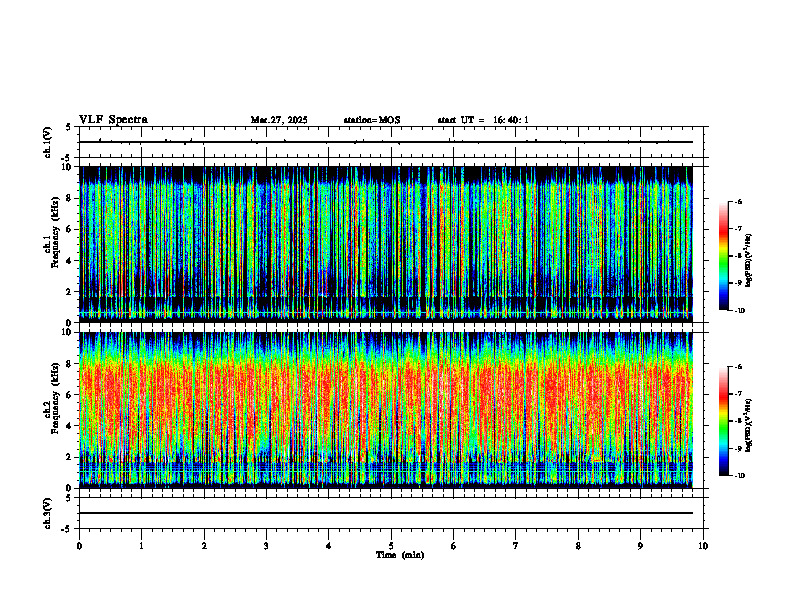Click the ch.1 voltage waveform trace
The height and width of the screenshot is (612, 792).
(386, 142)
